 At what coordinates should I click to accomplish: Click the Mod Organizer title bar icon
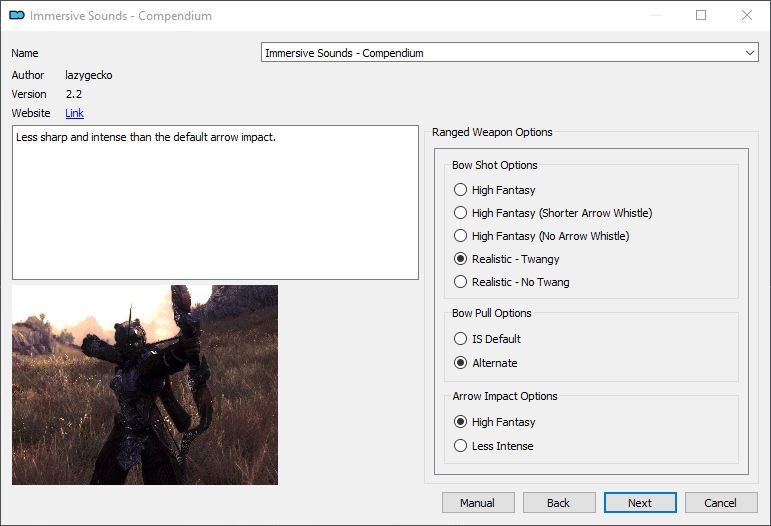(x=17, y=15)
